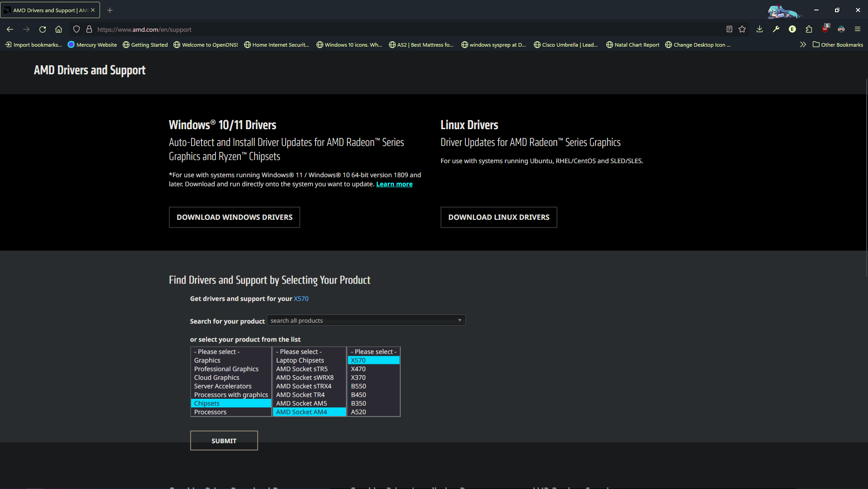Click the Submit button

(x=224, y=441)
